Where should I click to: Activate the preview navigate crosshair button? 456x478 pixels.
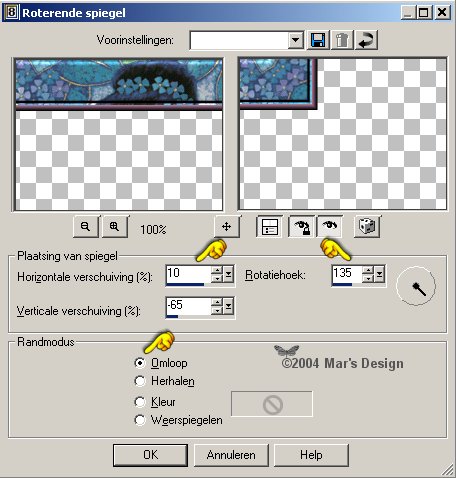(227, 227)
